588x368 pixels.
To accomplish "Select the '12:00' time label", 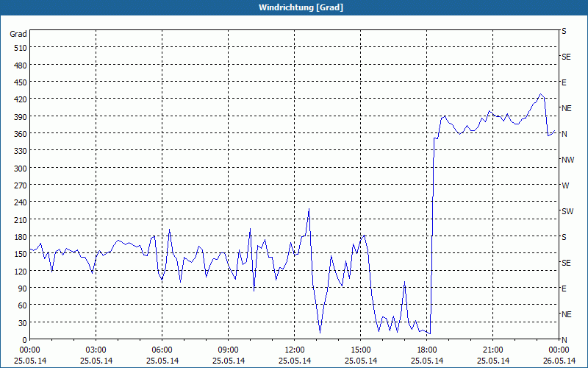I will (295, 350).
